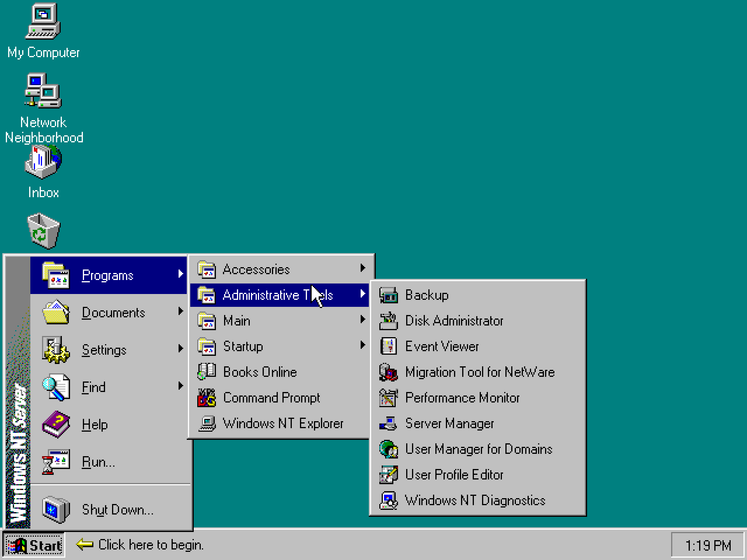Click the Start button
This screenshot has height=560, width=747.
[34, 546]
